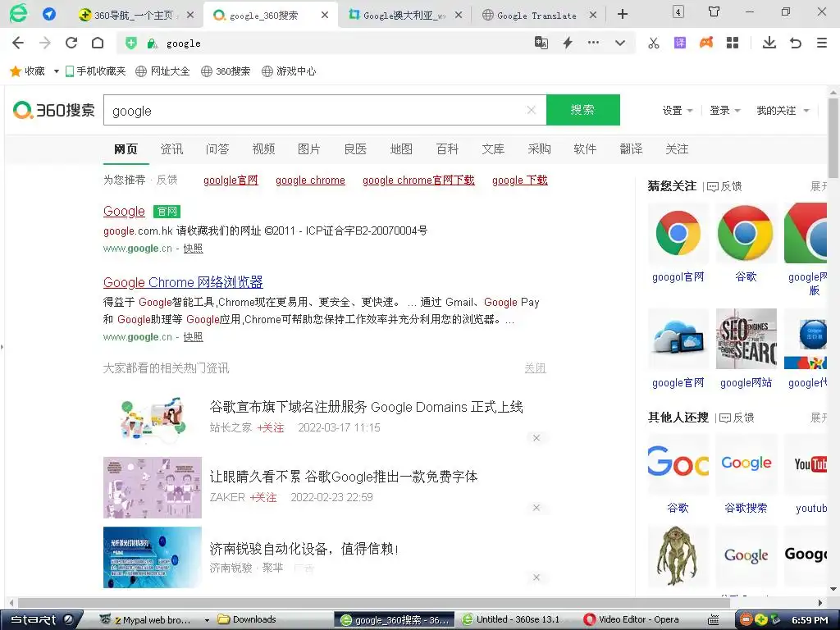Click the browser back arrow
The height and width of the screenshot is (630, 840).
click(18, 43)
